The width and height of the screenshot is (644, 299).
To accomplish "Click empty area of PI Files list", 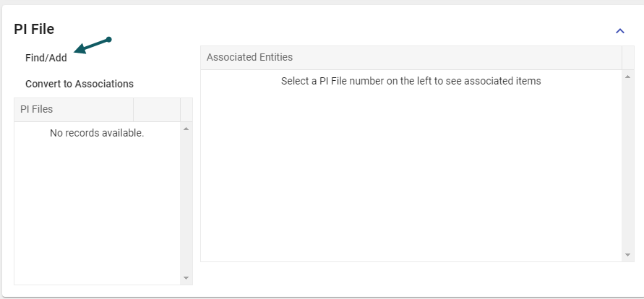I will tap(97, 209).
